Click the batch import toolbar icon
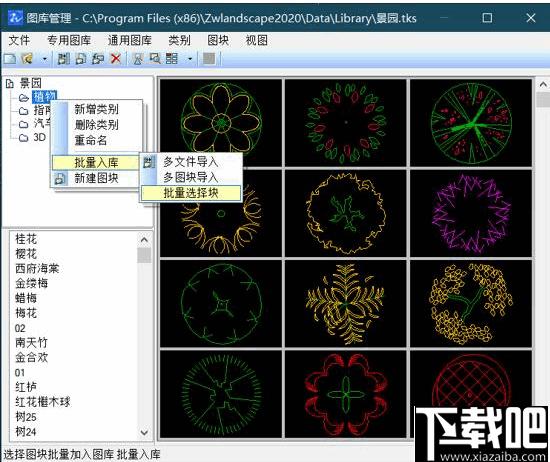 point(63,59)
